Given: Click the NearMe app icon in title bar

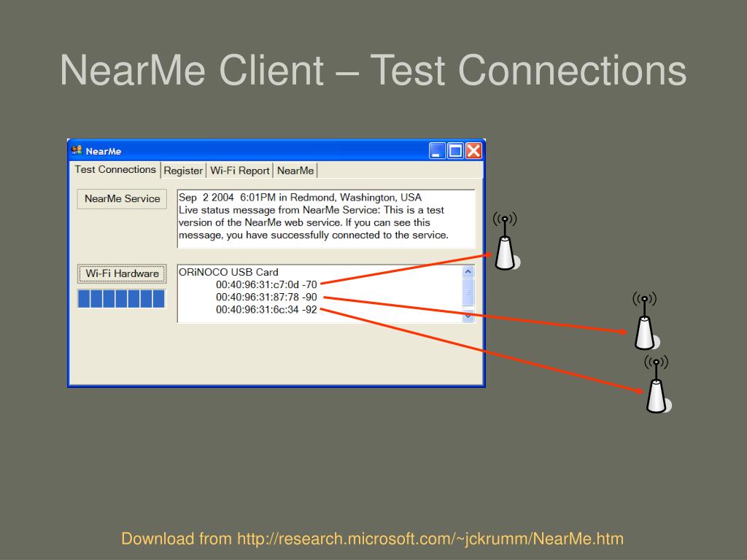Looking at the screenshot, I should coord(76,150).
